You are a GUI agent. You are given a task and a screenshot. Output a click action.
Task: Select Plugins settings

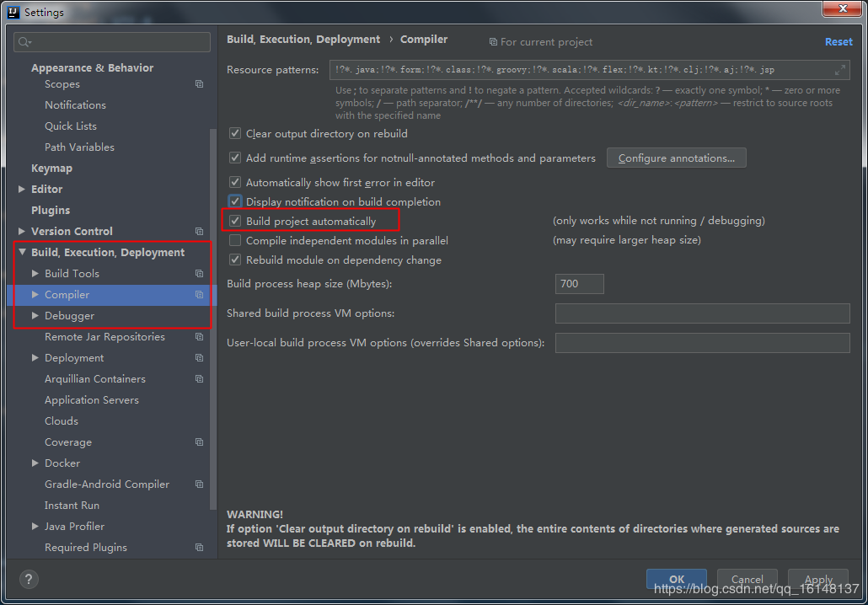(x=51, y=211)
